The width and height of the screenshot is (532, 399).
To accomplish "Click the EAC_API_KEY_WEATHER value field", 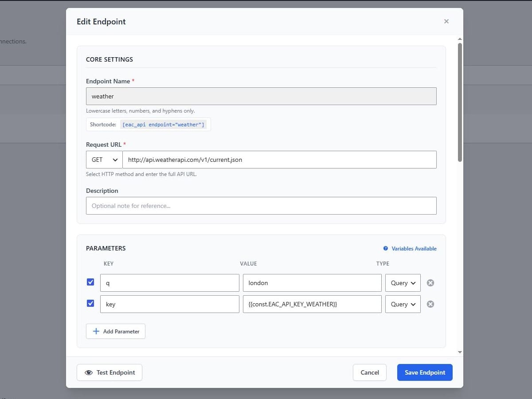I will click(x=312, y=304).
